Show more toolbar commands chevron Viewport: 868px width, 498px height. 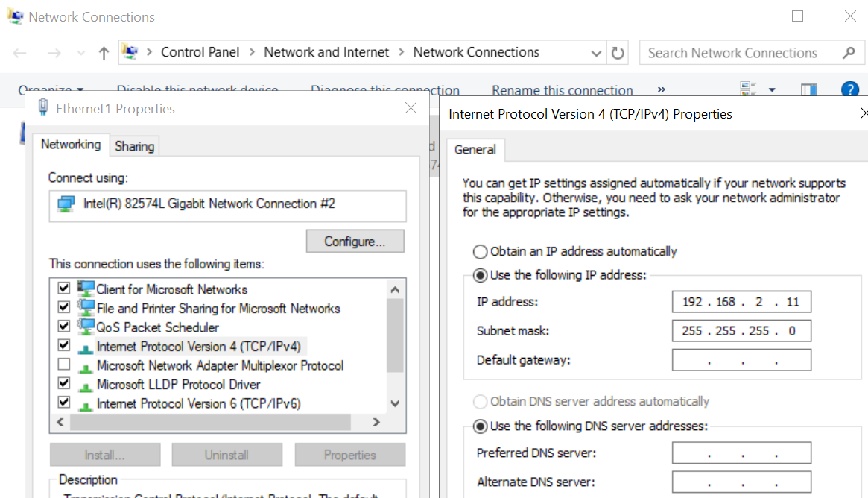click(x=661, y=89)
